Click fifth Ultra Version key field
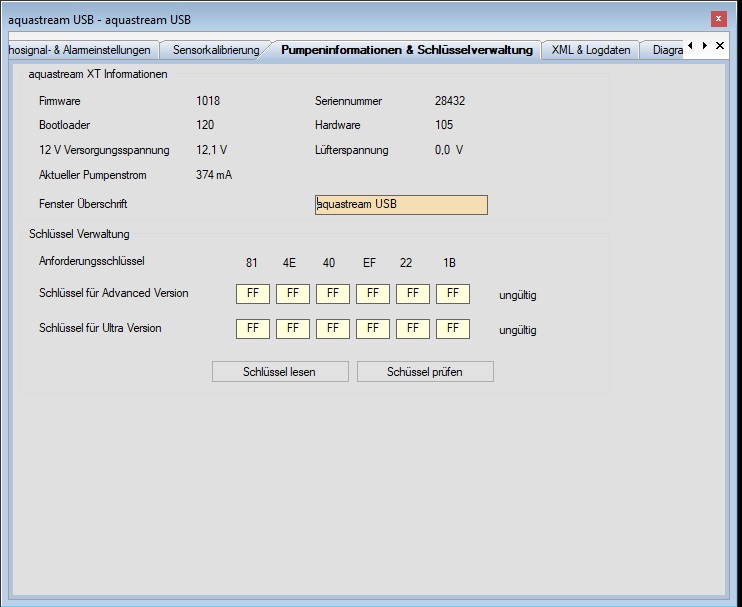This screenshot has width=742, height=607. (x=413, y=329)
